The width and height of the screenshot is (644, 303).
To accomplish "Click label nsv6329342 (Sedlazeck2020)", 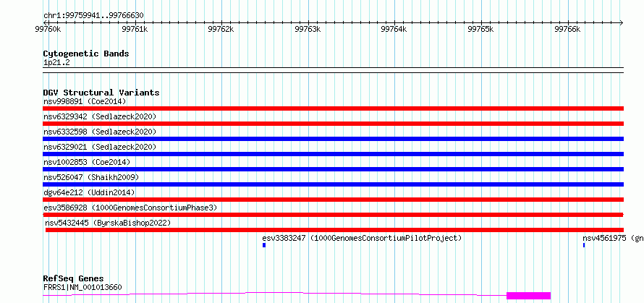I will [x=100, y=116].
